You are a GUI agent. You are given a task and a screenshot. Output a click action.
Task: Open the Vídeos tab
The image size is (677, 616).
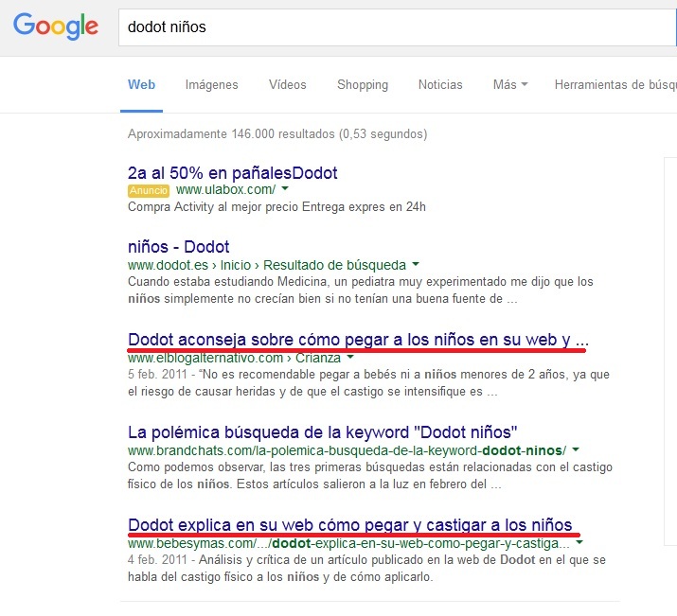[288, 84]
